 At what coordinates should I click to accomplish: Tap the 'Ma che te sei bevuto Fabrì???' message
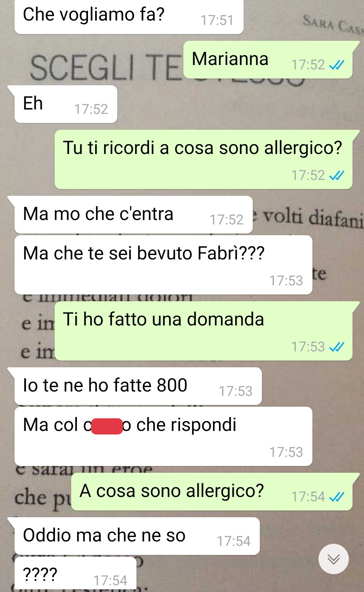163,265
